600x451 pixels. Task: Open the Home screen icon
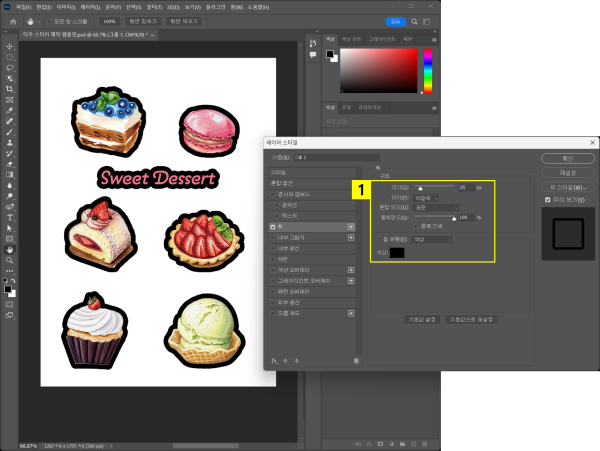click(13, 21)
